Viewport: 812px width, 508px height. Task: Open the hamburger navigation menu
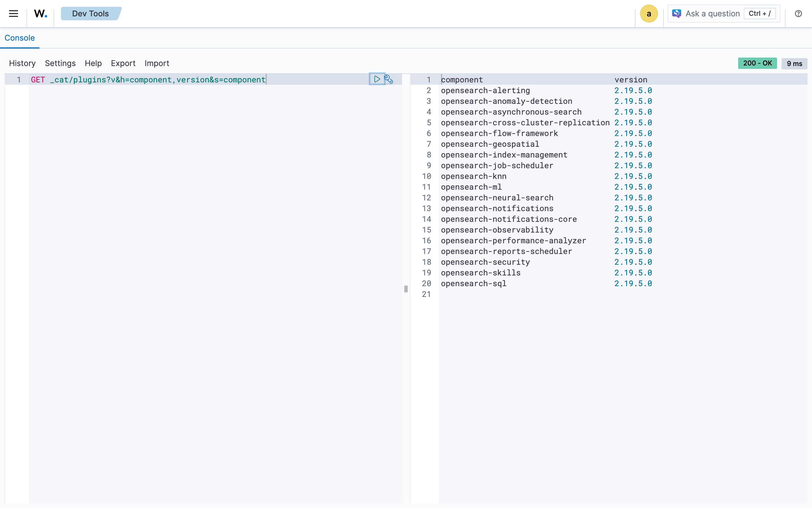click(x=14, y=14)
